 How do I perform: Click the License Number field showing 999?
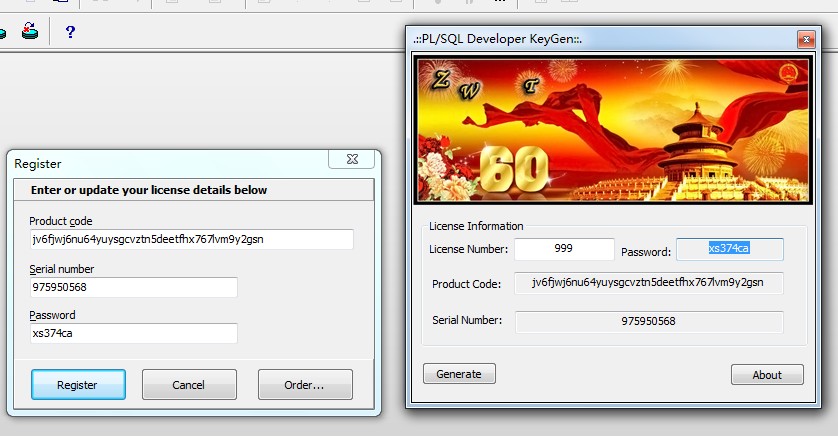(564, 249)
